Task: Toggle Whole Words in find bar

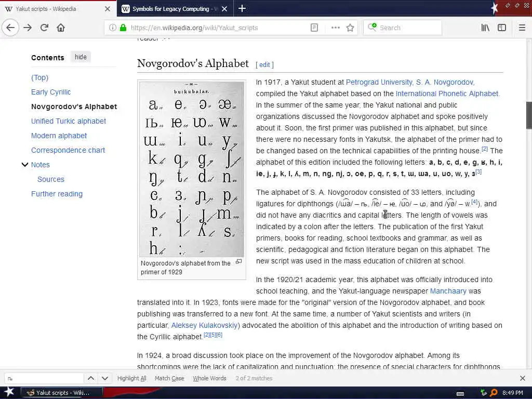Action: point(209,378)
